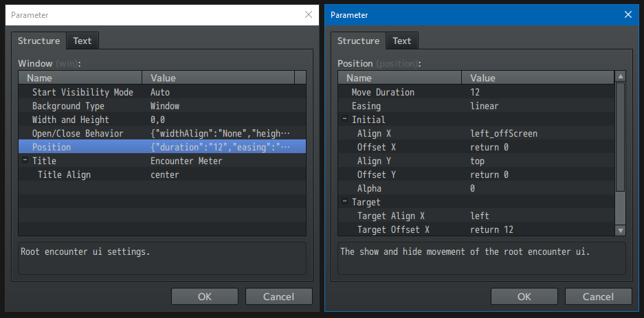
Task: Switch to Text tab in Position dialog
Action: coord(401,41)
